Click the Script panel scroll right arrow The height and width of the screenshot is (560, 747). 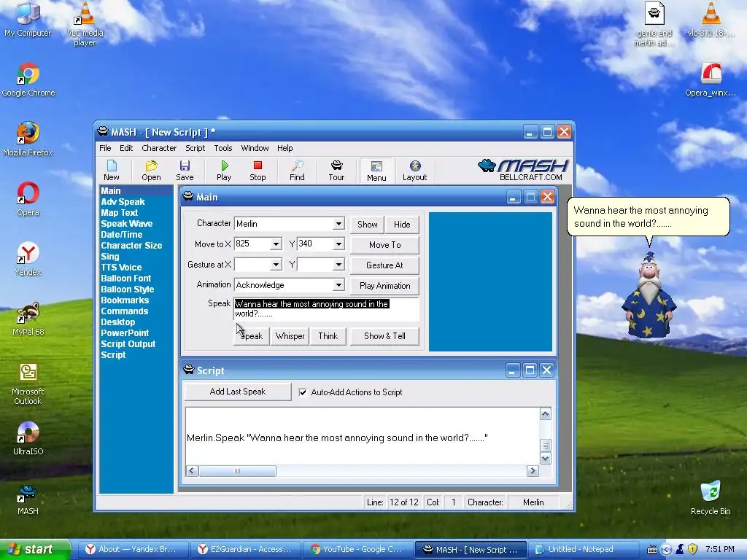pyautogui.click(x=533, y=471)
